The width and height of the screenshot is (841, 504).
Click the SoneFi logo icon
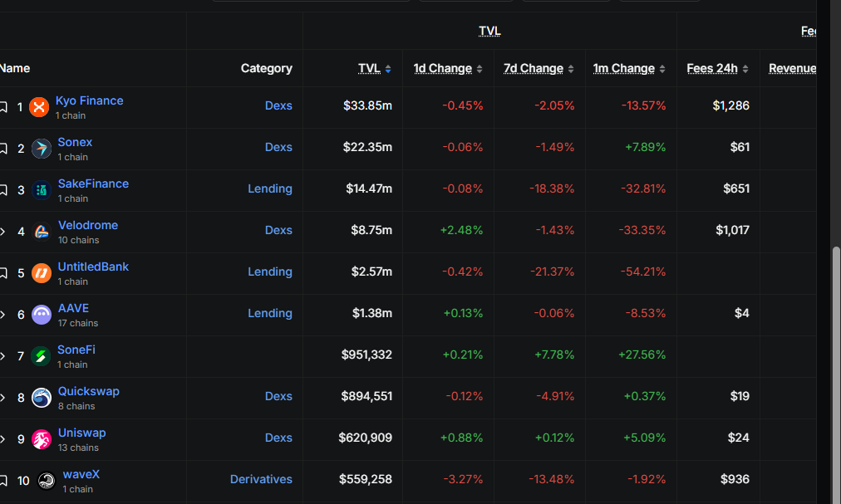tap(41, 356)
